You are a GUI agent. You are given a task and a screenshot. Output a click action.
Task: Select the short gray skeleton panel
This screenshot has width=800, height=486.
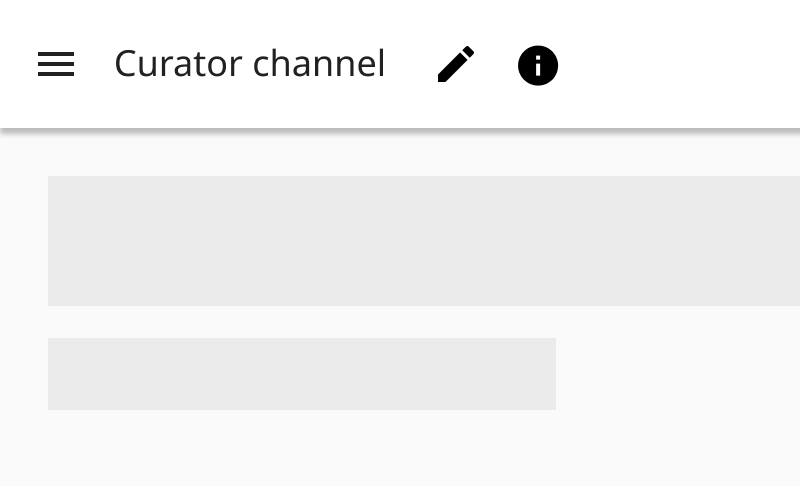click(302, 374)
